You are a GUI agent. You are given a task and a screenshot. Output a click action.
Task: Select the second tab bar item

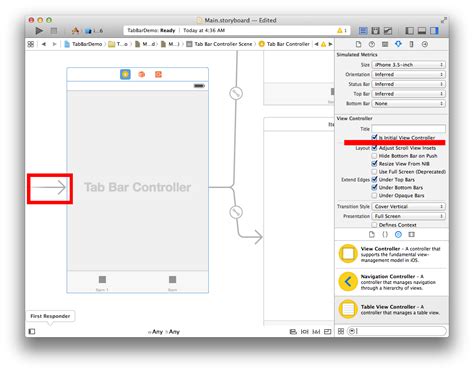[172, 283]
